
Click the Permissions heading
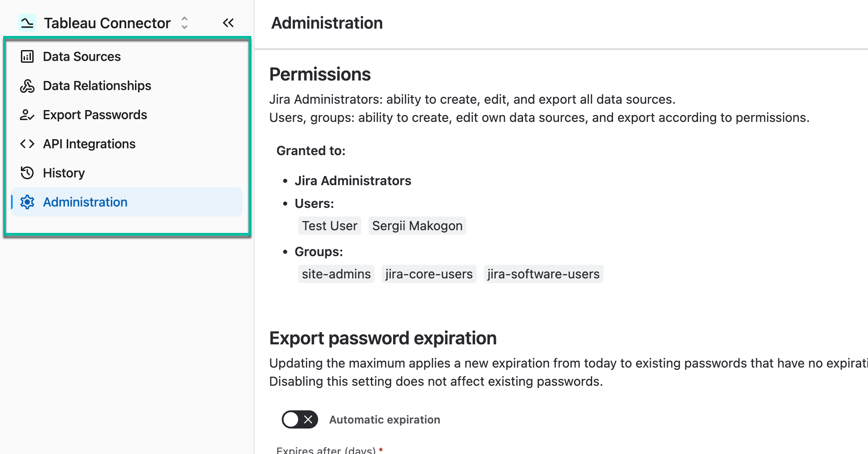pos(320,75)
